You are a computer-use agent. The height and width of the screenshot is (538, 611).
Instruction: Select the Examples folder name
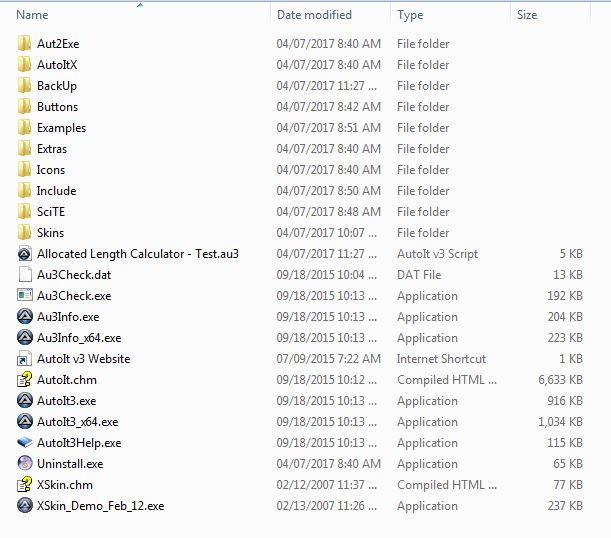point(62,128)
